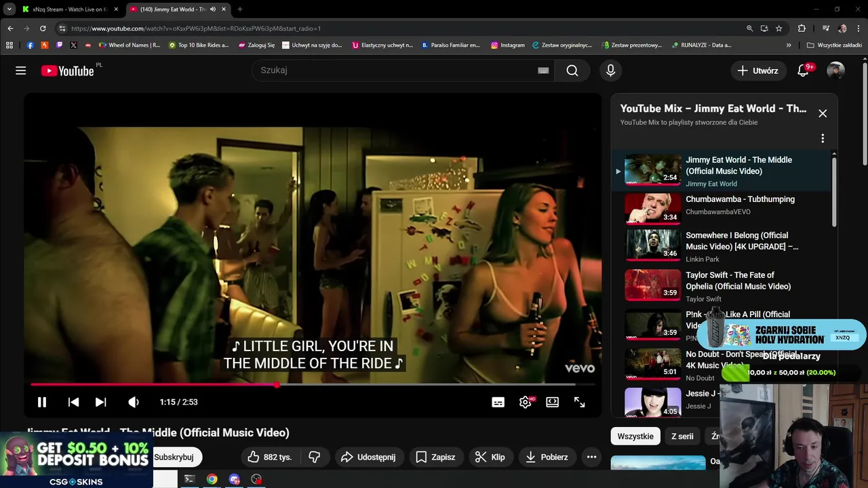Open the zoom magnifier icon in address bar

749,28
